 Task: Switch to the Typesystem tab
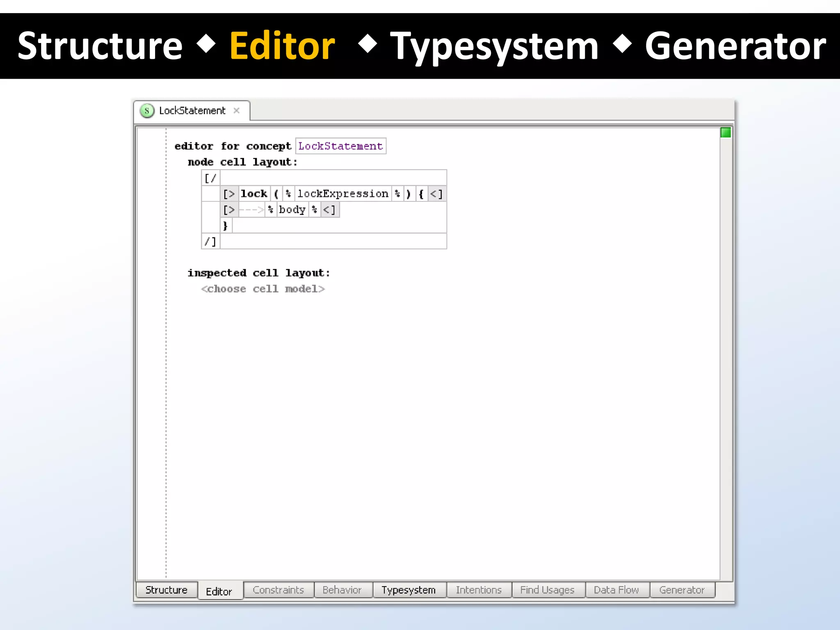click(x=409, y=590)
